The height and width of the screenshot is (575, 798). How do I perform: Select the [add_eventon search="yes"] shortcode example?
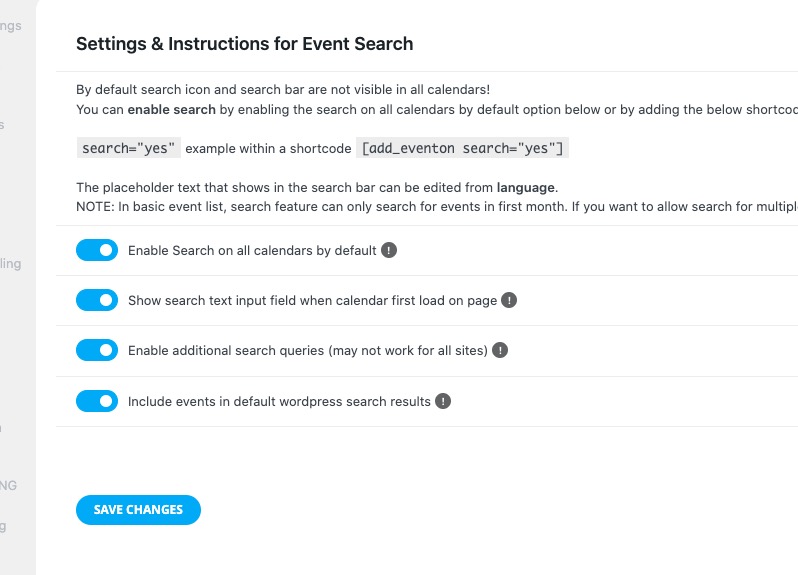tap(463, 148)
